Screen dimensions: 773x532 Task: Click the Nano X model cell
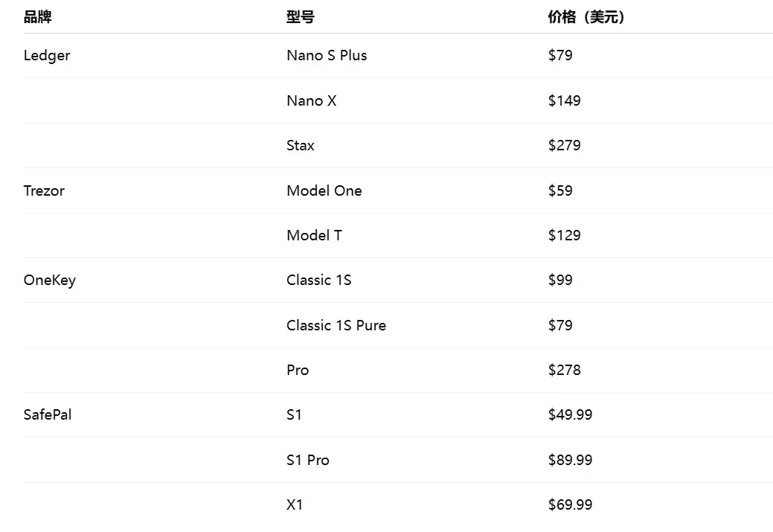click(x=311, y=100)
